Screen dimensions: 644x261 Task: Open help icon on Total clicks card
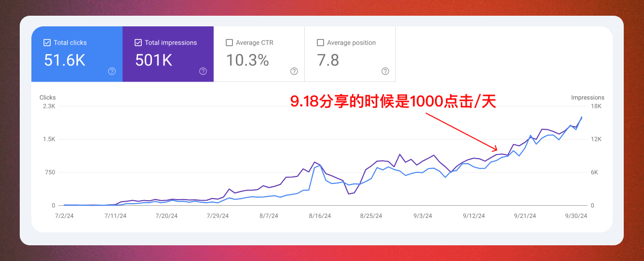pyautogui.click(x=112, y=71)
